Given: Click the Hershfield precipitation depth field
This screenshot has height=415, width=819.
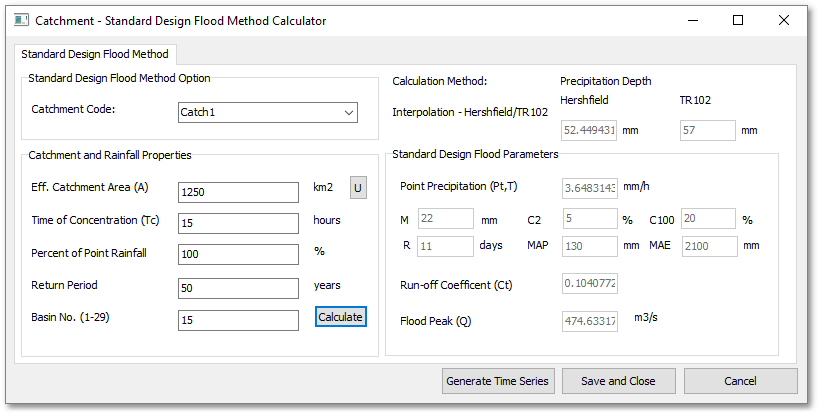Looking at the screenshot, I should point(589,131).
